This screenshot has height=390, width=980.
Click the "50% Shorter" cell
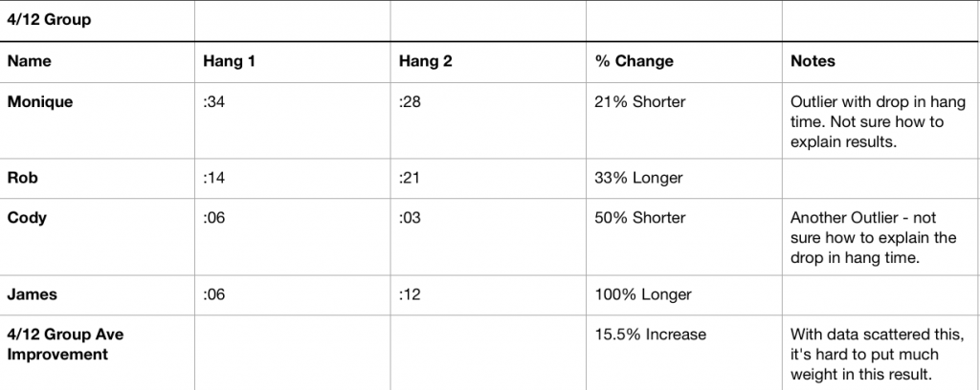point(640,217)
